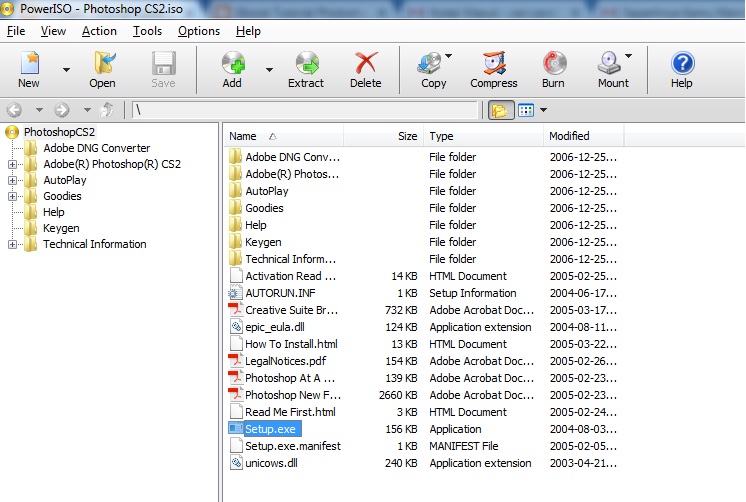Expand Adobe(R) Photoshop(R) CS2 tree node
The height and width of the screenshot is (502, 746).
click(x=12, y=164)
